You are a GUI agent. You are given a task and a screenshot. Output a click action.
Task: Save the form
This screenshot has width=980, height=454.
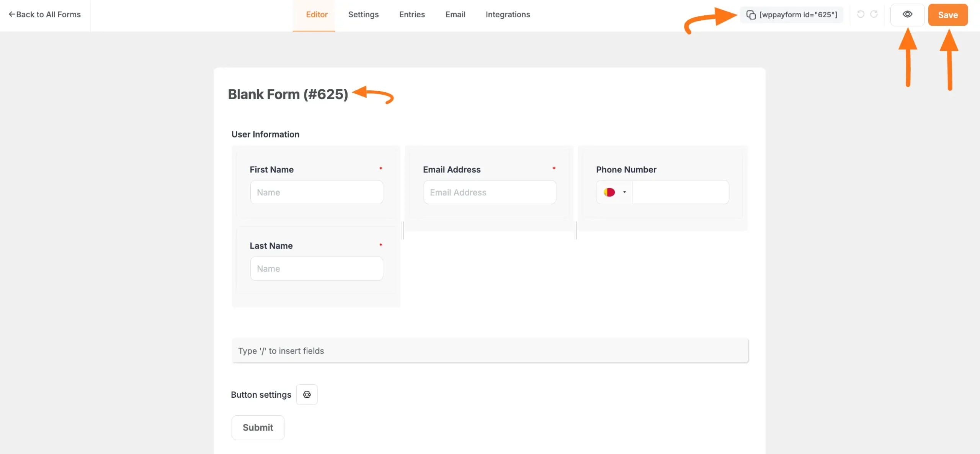pyautogui.click(x=948, y=15)
